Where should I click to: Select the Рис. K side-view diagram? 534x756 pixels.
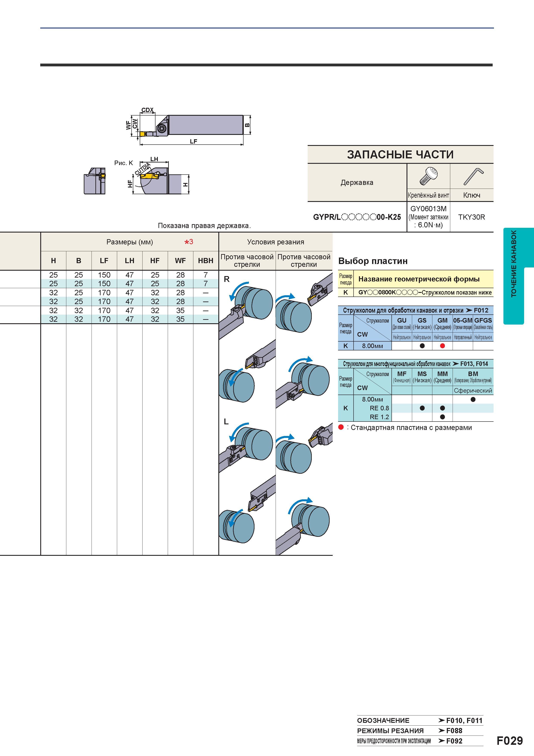(x=161, y=176)
